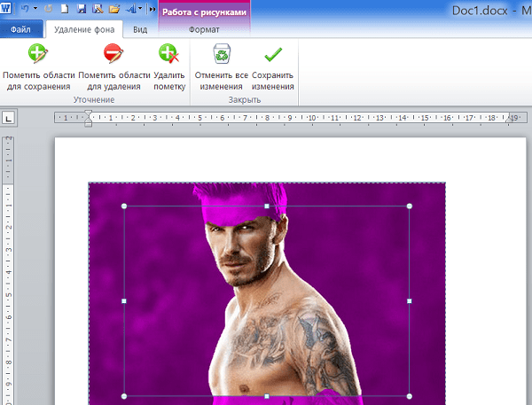The height and width of the screenshot is (405, 532).
Task: Expand the quick access toolbar overflow arrows
Action: 152,9
